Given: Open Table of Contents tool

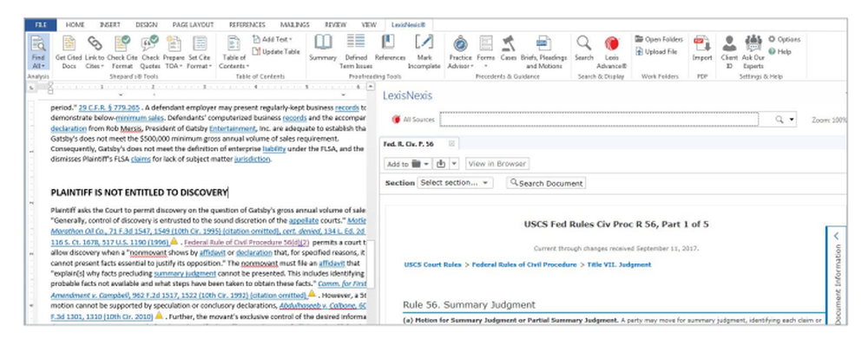Looking at the screenshot, I should (x=233, y=52).
